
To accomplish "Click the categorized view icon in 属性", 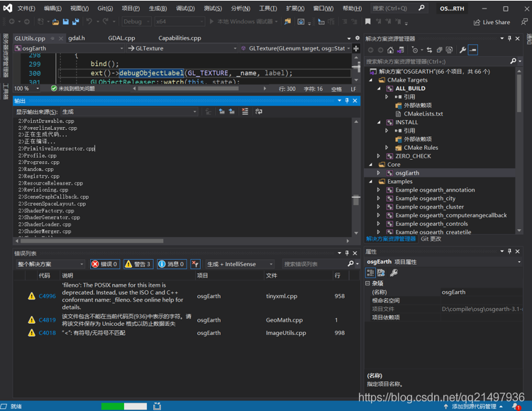I will tap(370, 273).
